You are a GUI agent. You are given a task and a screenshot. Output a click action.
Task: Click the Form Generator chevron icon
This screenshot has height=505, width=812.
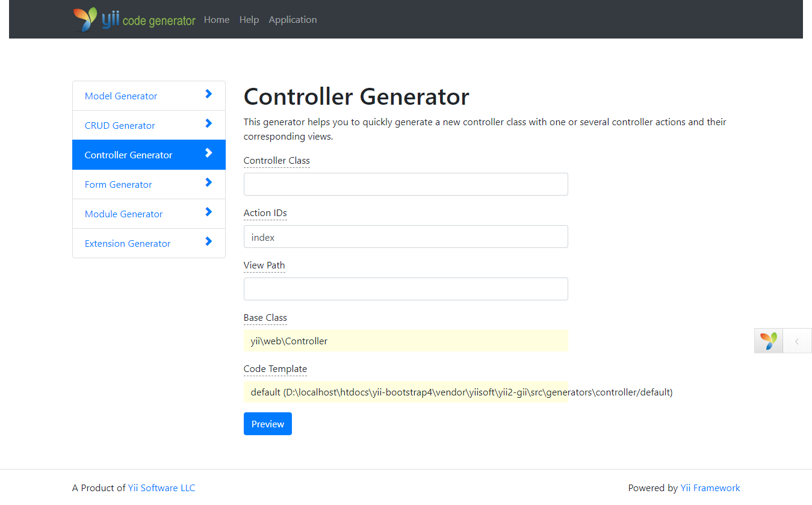pos(209,182)
